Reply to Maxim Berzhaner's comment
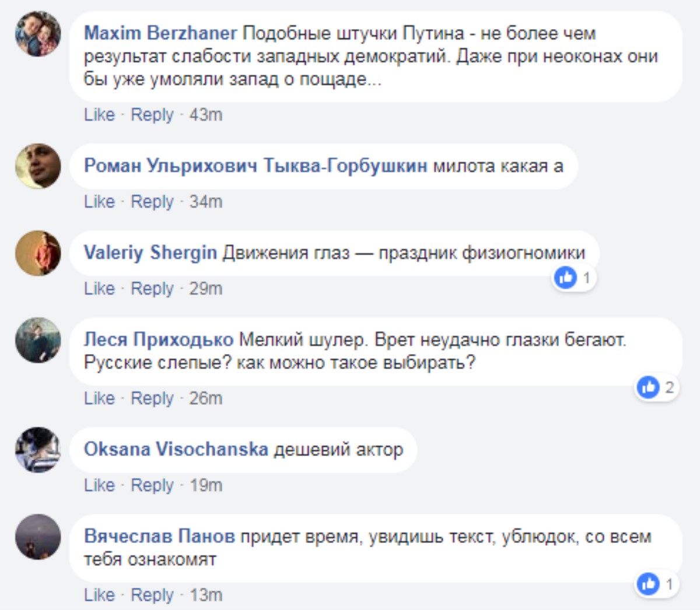This screenshot has height=610, width=700. pyautogui.click(x=152, y=115)
